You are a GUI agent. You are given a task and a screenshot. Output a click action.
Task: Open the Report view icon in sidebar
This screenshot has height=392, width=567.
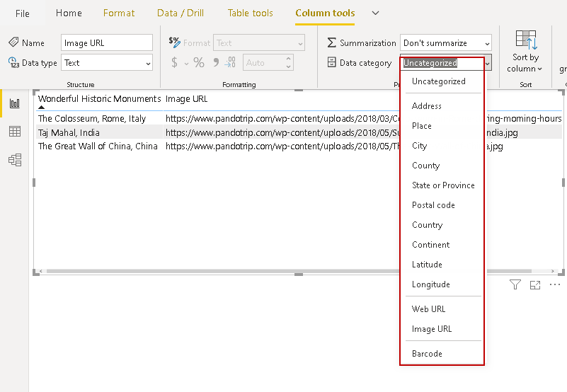pos(14,104)
